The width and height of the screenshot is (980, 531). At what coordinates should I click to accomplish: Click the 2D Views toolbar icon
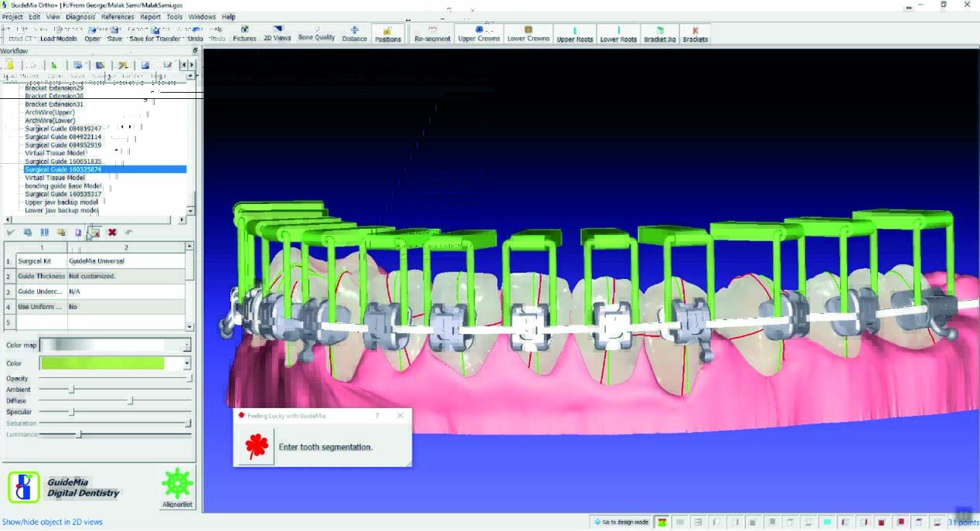(277, 34)
